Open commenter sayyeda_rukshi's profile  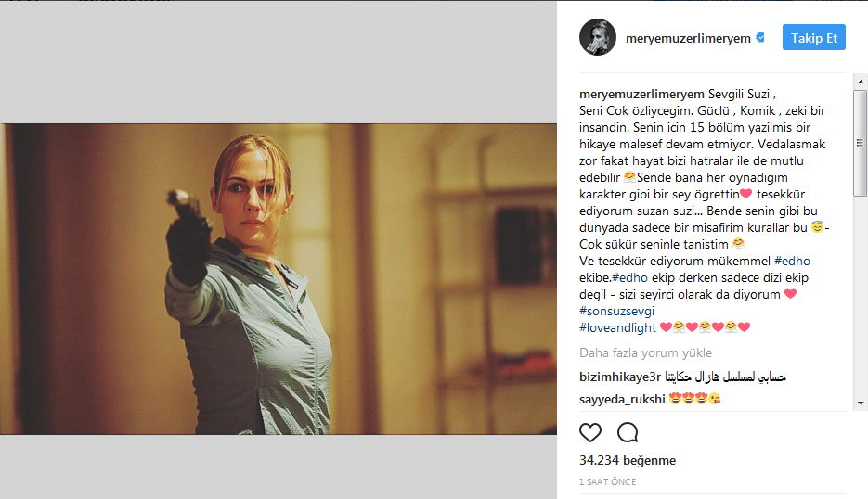pyautogui.click(x=622, y=399)
